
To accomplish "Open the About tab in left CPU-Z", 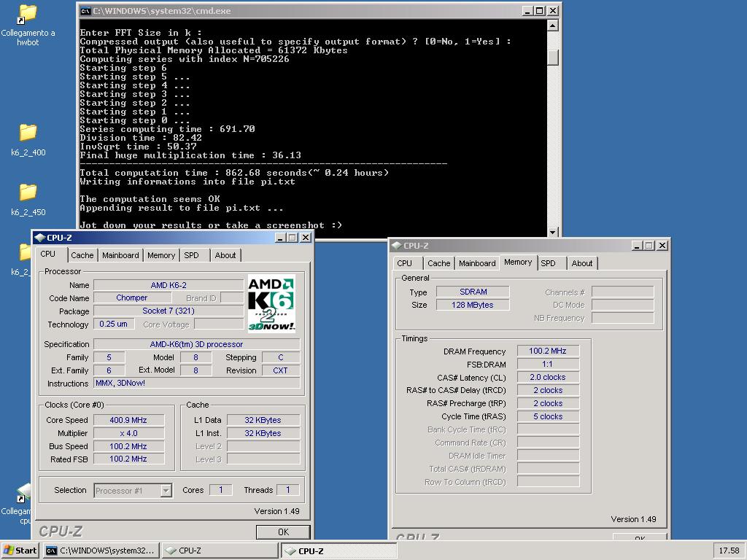I will 225,255.
